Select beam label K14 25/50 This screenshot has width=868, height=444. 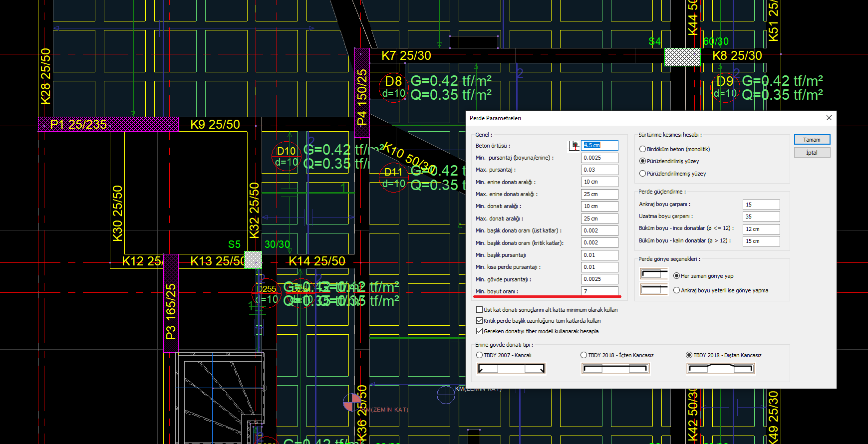317,261
